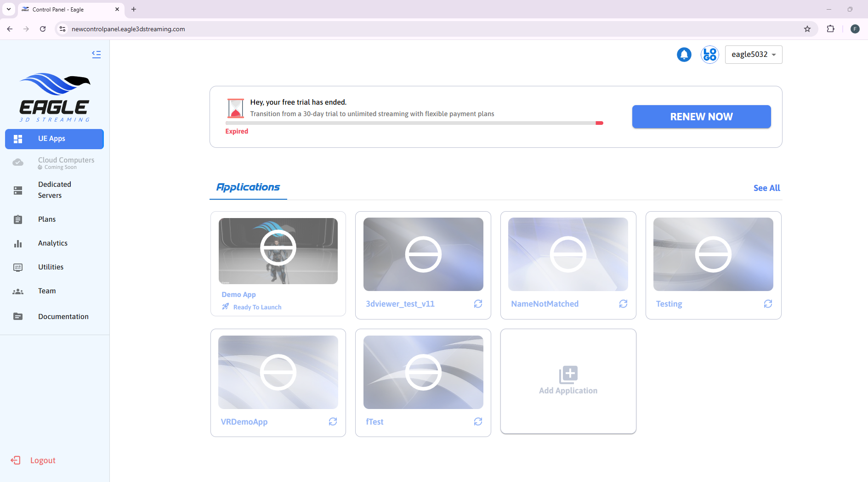868x482 pixels.
Task: Open the eagle5032 account dropdown
Action: pyautogui.click(x=753, y=55)
